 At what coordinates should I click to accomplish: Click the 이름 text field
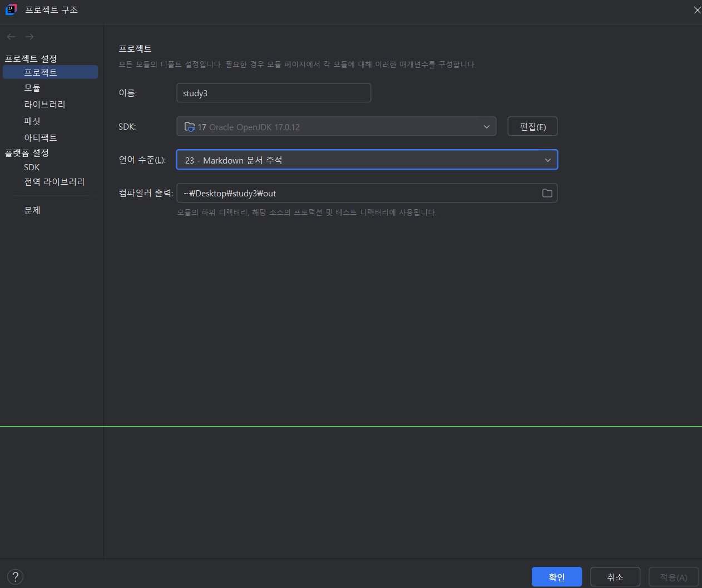(x=274, y=93)
